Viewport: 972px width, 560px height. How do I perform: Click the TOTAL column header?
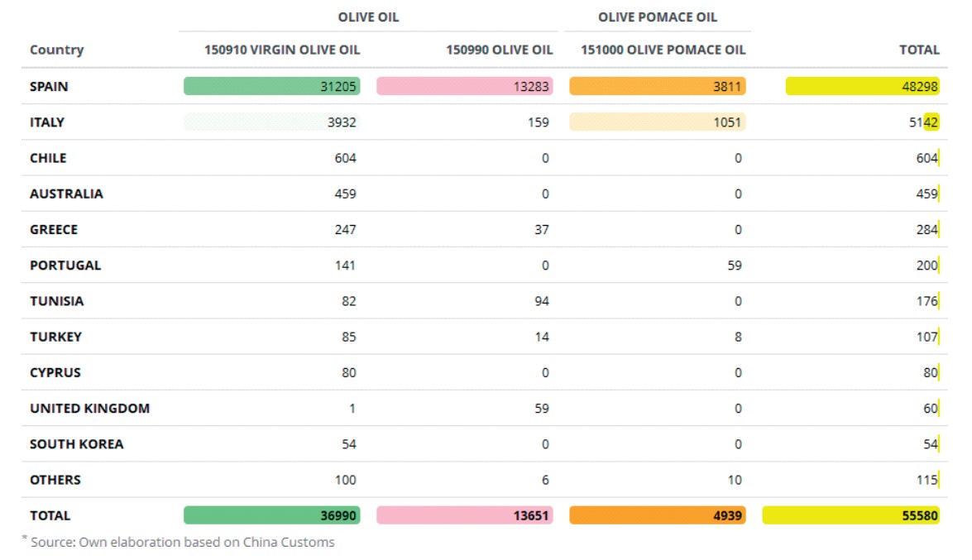point(919,50)
